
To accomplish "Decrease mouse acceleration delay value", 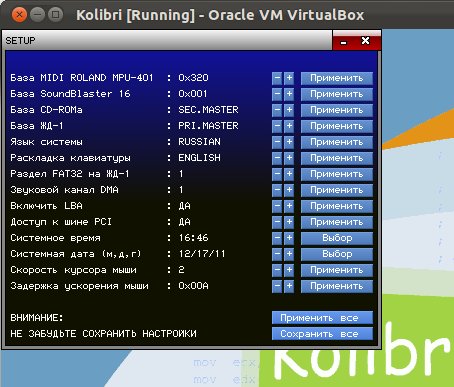I will (x=277, y=286).
